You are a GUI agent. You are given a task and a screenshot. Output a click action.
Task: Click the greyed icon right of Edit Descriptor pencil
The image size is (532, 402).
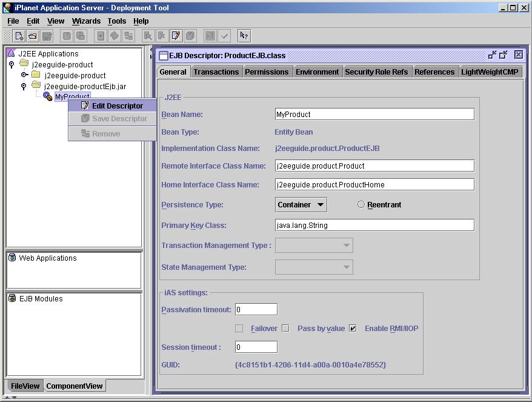[190, 36]
